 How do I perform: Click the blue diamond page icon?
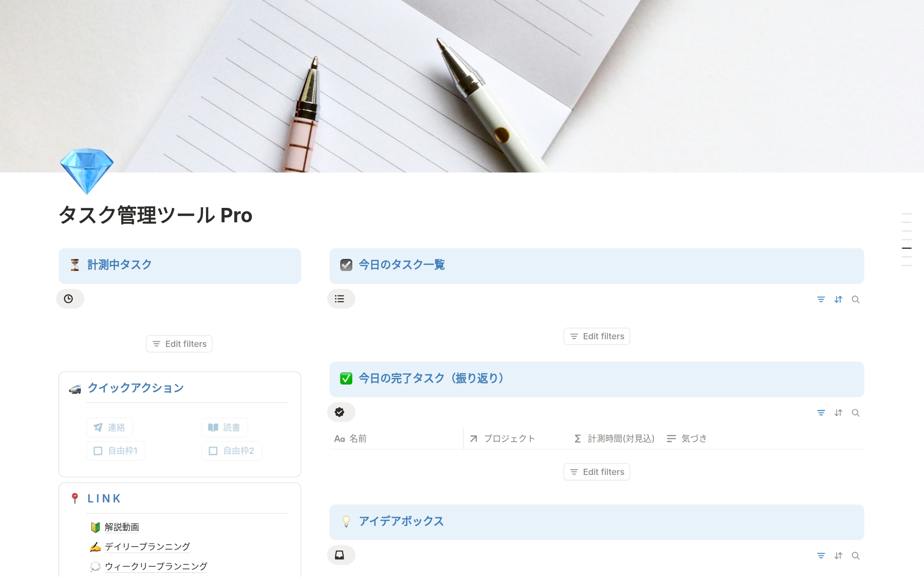(x=87, y=171)
